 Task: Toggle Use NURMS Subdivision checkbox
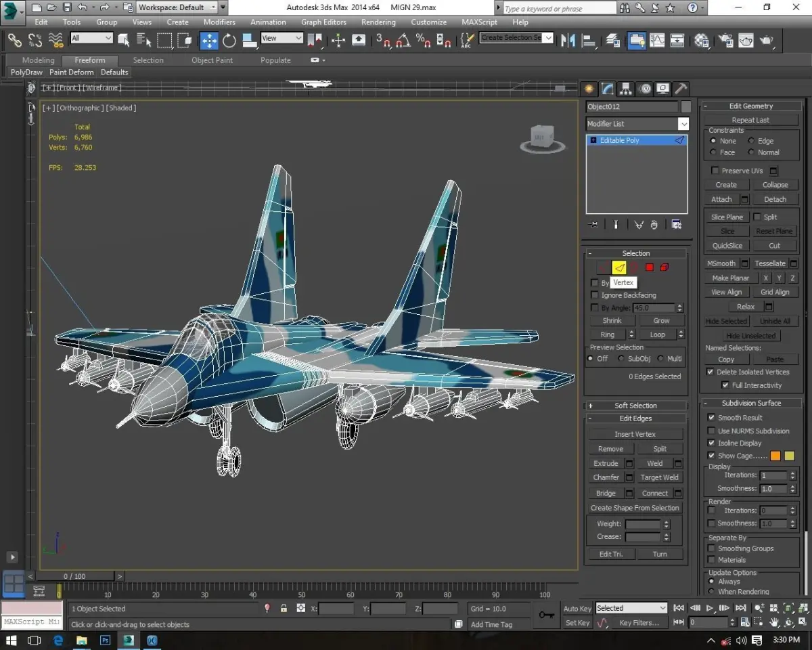(711, 431)
